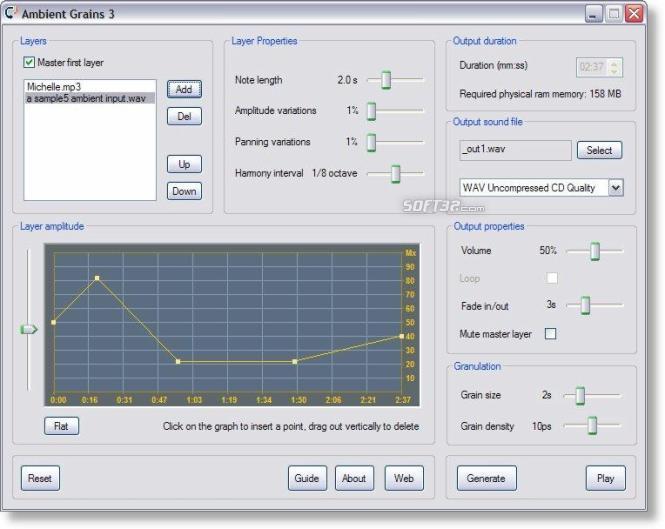Click the Duration spinner up arrow

click(x=614, y=63)
